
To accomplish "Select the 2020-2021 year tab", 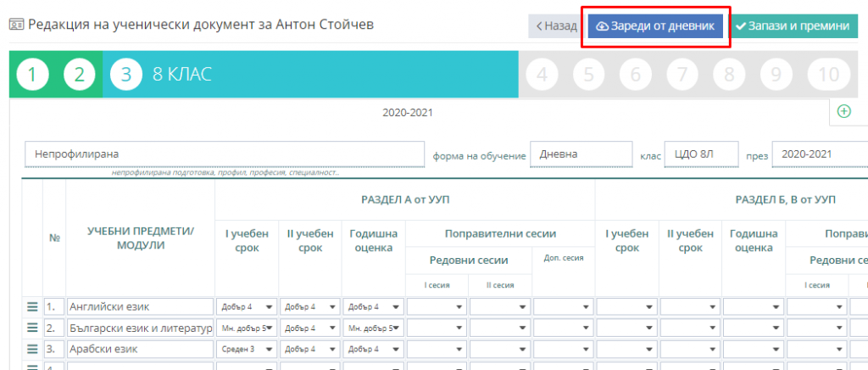I will (x=408, y=112).
